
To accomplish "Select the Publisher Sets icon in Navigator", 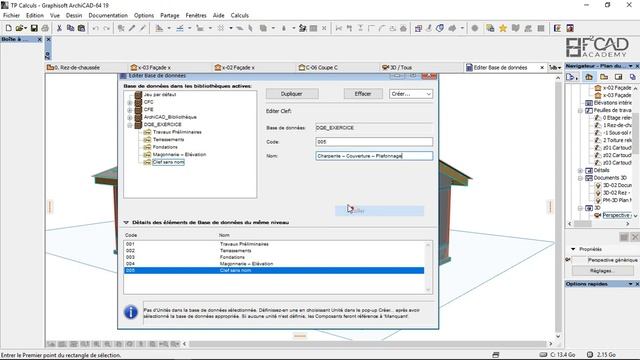I will (x=632, y=77).
